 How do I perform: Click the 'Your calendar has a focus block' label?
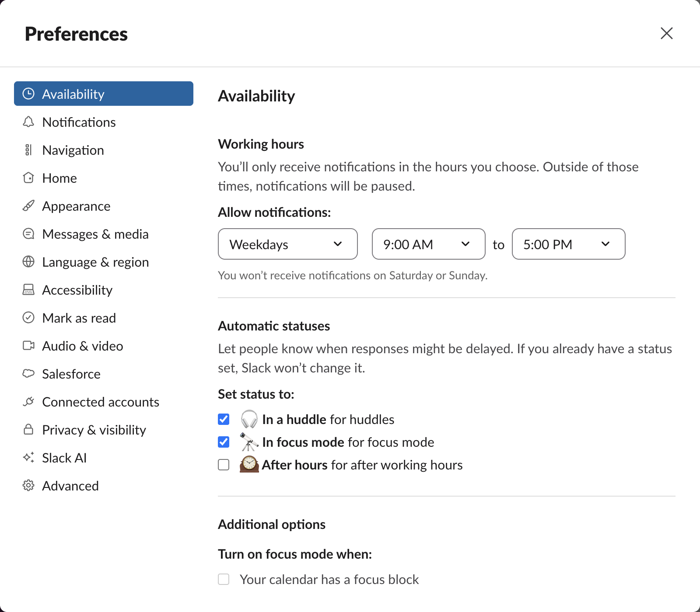[x=329, y=579]
